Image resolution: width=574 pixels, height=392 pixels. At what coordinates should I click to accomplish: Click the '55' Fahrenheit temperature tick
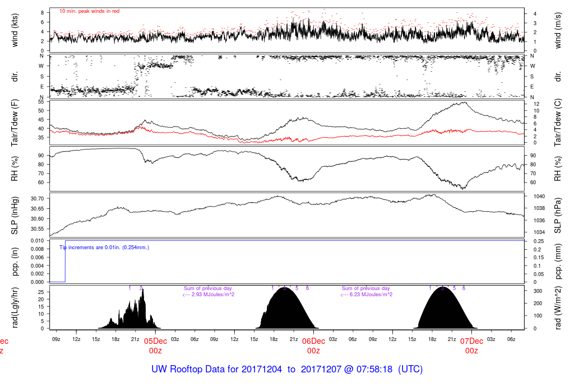(41, 102)
